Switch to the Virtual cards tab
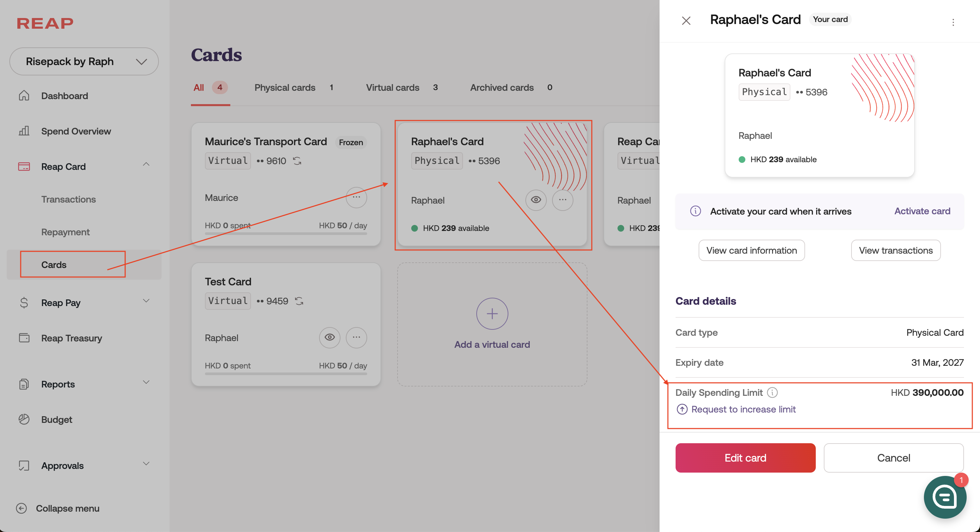This screenshot has height=532, width=980. coord(392,87)
